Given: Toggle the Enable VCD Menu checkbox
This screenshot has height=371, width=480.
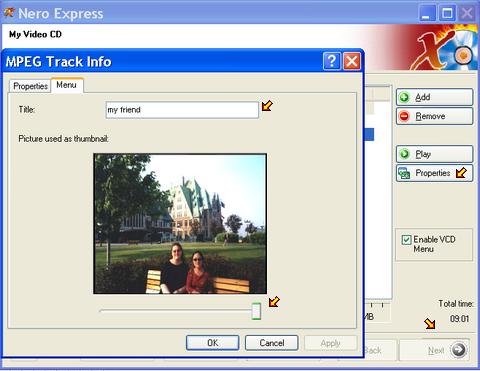Looking at the screenshot, I should pos(406,240).
